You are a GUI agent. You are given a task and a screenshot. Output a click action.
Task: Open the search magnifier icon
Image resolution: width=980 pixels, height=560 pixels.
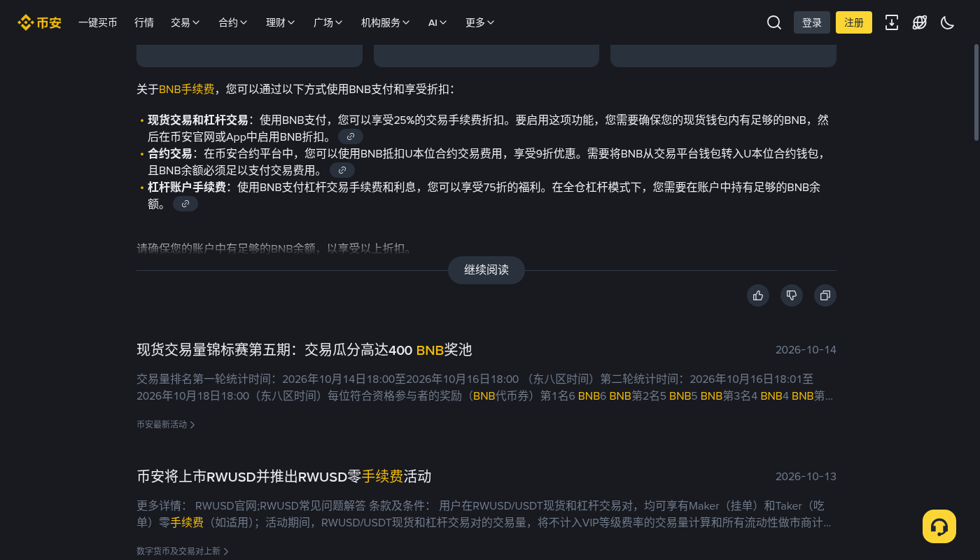pyautogui.click(x=774, y=22)
